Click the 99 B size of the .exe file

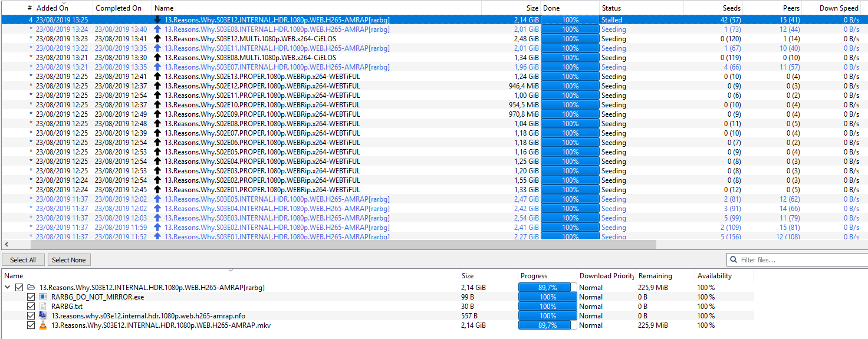click(468, 297)
